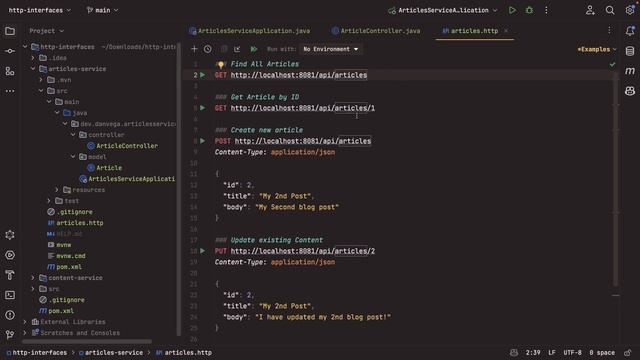Open the Structure tool window icon
Screen dimensions: 640x360
tap(10, 71)
